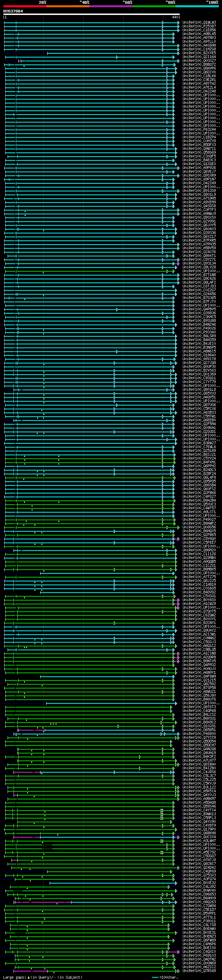Viewport: 222px width, 980px height.
Task: Select hit UniRef100_O96653
Action: 199,894
